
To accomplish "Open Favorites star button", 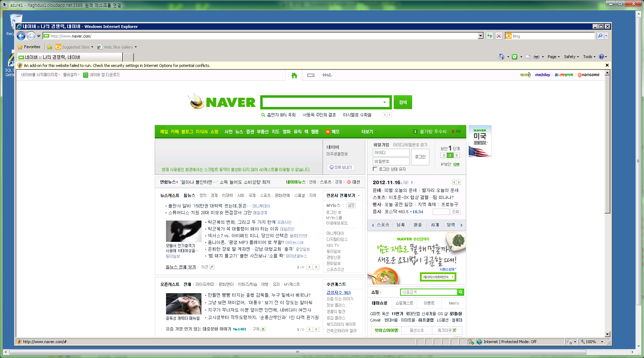I will (x=29, y=47).
